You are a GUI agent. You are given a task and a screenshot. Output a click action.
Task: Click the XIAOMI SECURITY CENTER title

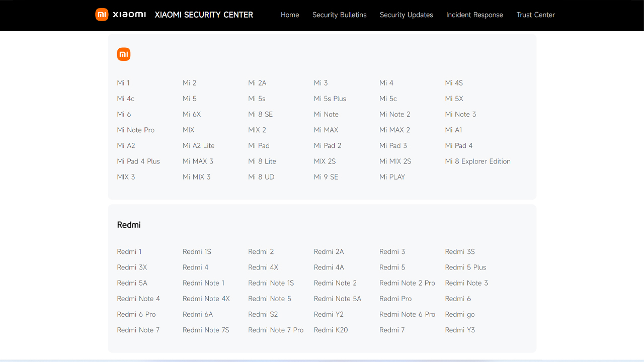(204, 15)
